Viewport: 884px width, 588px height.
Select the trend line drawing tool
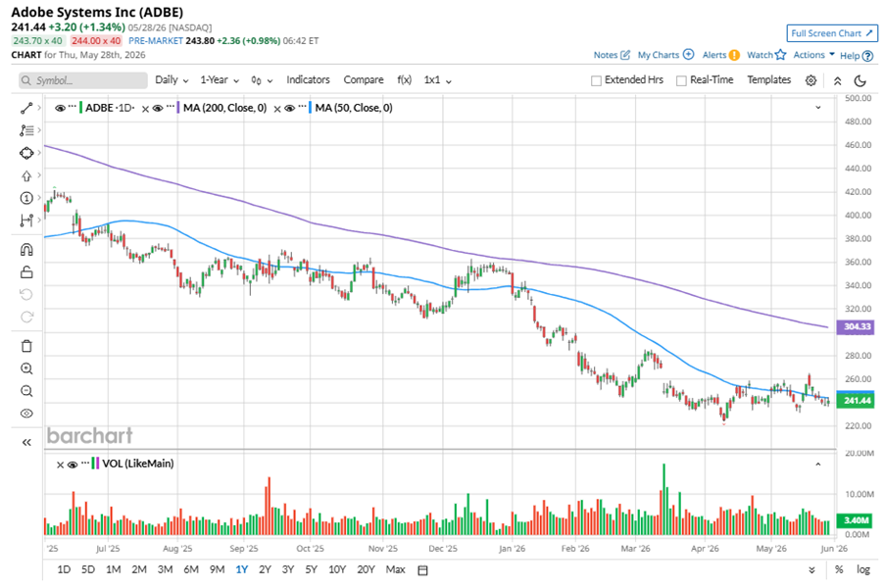[26, 108]
